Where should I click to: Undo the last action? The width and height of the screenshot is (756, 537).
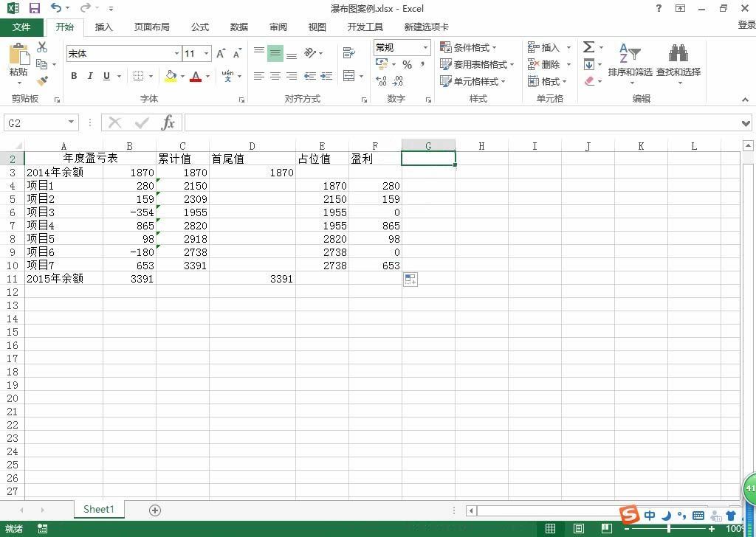click(x=56, y=7)
